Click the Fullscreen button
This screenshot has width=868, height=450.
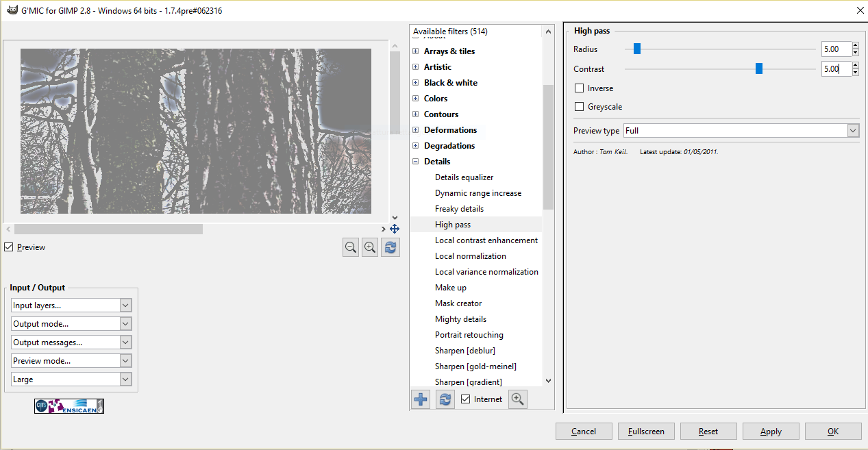coord(646,431)
